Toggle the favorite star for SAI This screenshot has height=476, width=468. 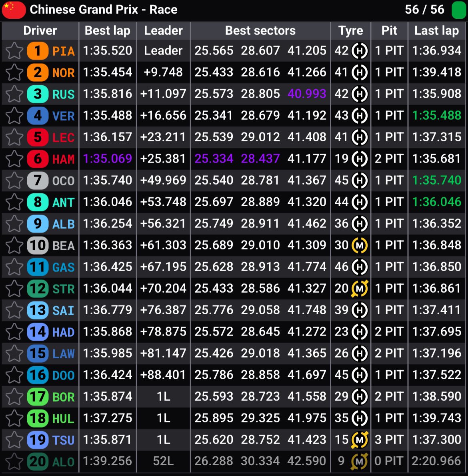pos(14,310)
